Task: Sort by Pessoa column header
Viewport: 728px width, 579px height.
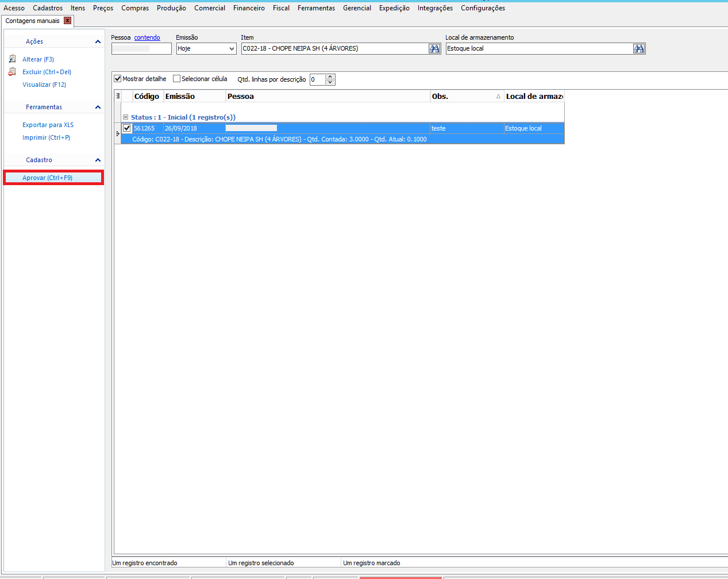Action: [x=328, y=96]
